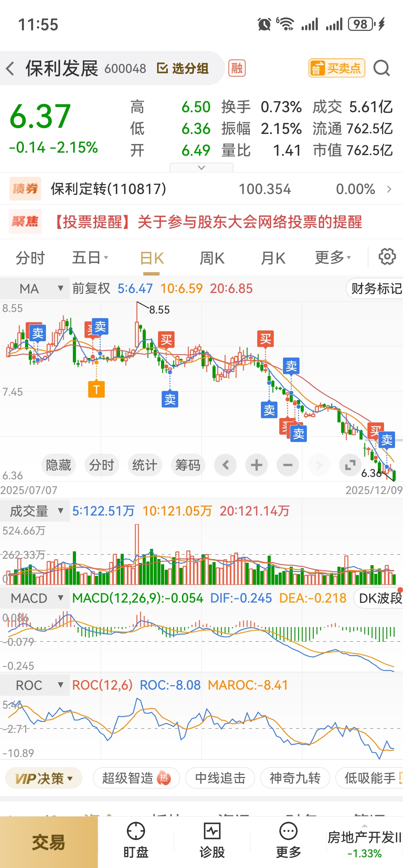Toggle the 财务标记 financial markers

pyautogui.click(x=375, y=289)
